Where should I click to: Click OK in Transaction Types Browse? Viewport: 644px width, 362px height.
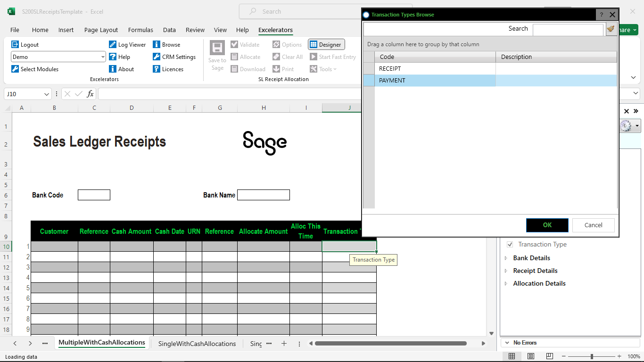click(547, 225)
